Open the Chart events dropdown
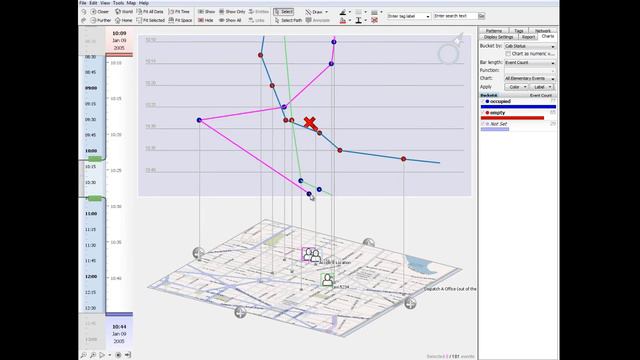The height and width of the screenshot is (360, 640). coord(530,78)
